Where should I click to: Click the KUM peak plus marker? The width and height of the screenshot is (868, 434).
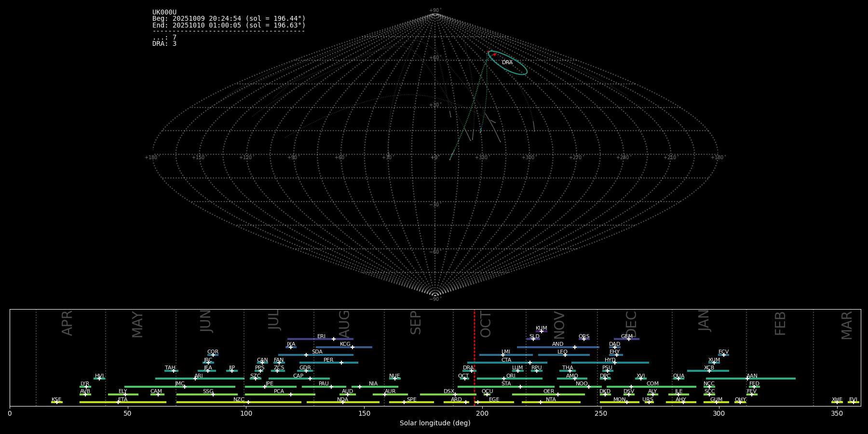click(541, 331)
